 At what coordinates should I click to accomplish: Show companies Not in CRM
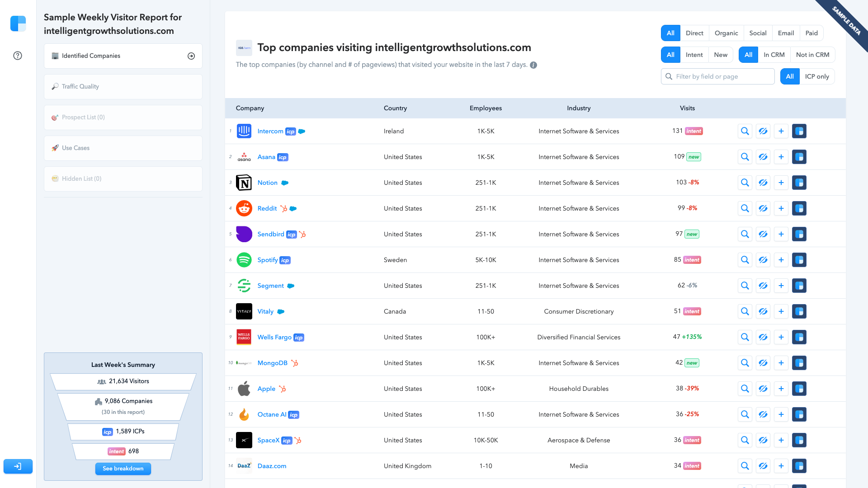point(812,55)
